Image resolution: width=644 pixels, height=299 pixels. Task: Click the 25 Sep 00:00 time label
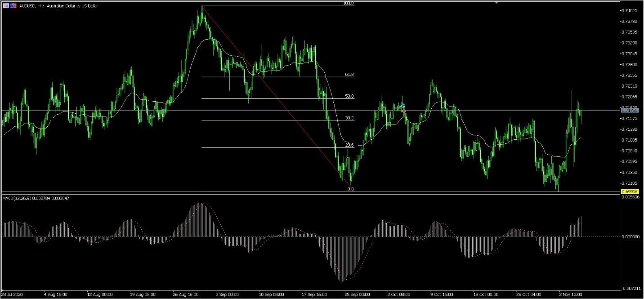tap(357, 295)
